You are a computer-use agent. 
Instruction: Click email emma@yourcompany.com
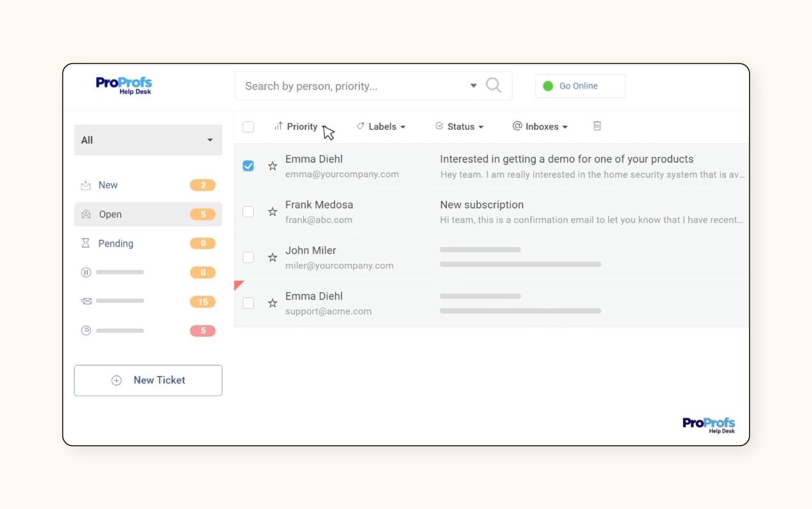[x=342, y=174]
